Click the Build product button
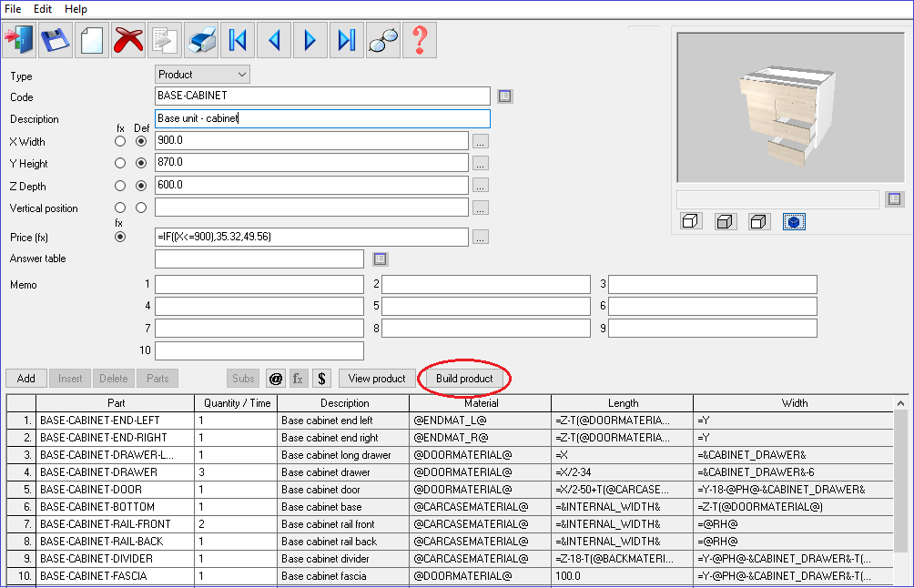 pyautogui.click(x=464, y=379)
